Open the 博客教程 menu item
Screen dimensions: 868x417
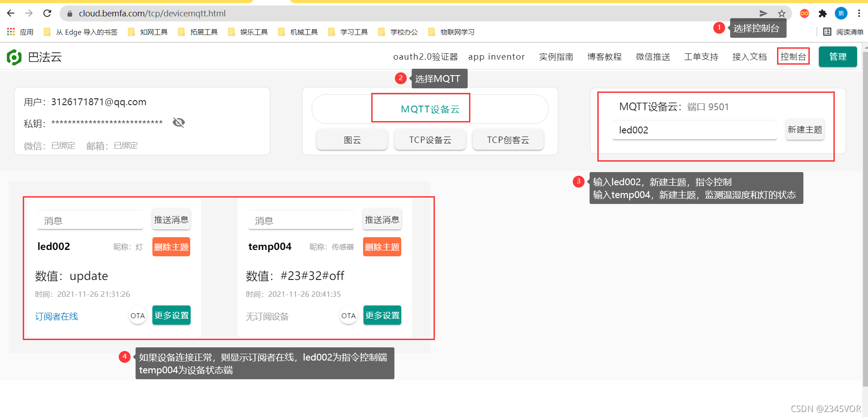pyautogui.click(x=604, y=57)
